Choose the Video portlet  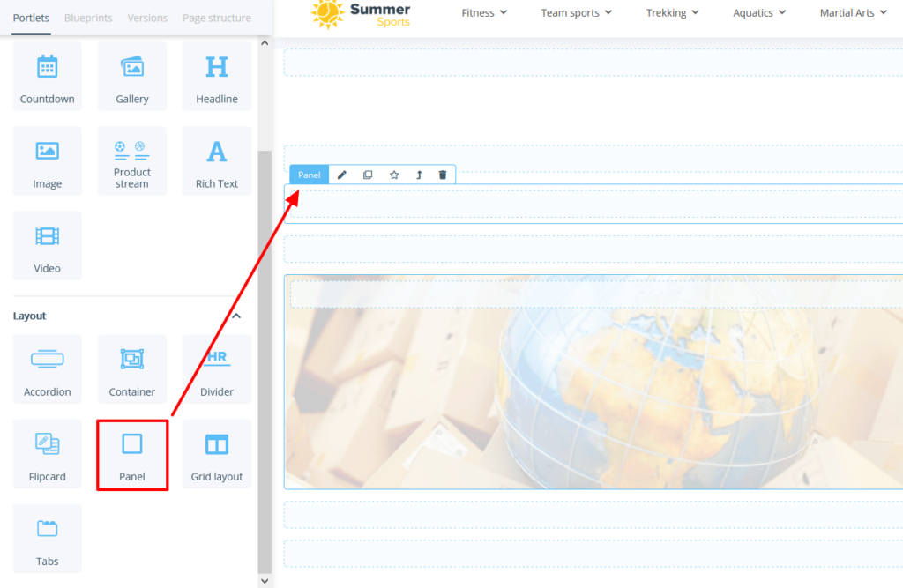(x=47, y=245)
